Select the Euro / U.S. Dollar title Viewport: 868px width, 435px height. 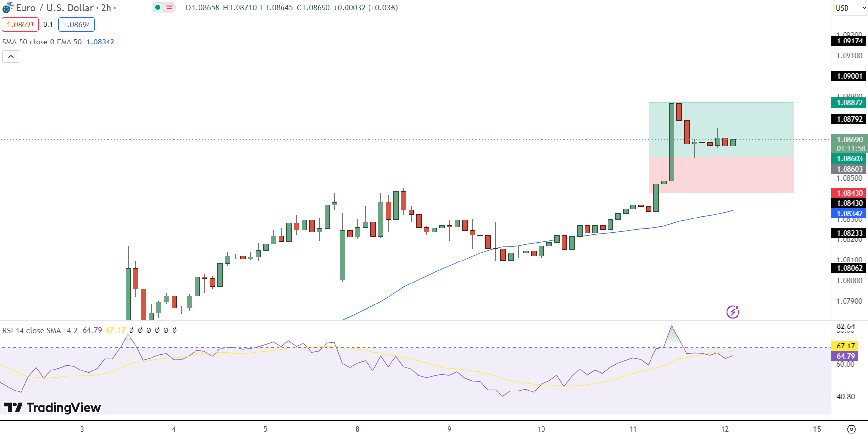pyautogui.click(x=55, y=8)
